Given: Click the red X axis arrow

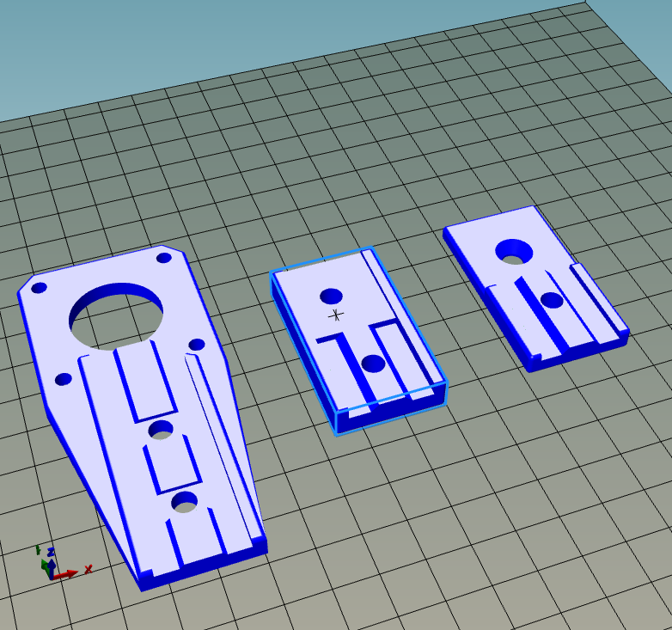Looking at the screenshot, I should coord(65,574).
